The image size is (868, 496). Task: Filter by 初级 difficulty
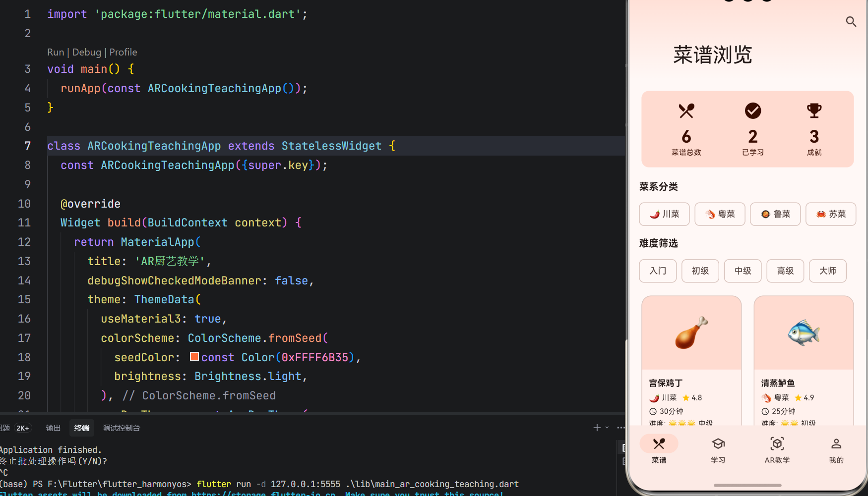pos(700,271)
